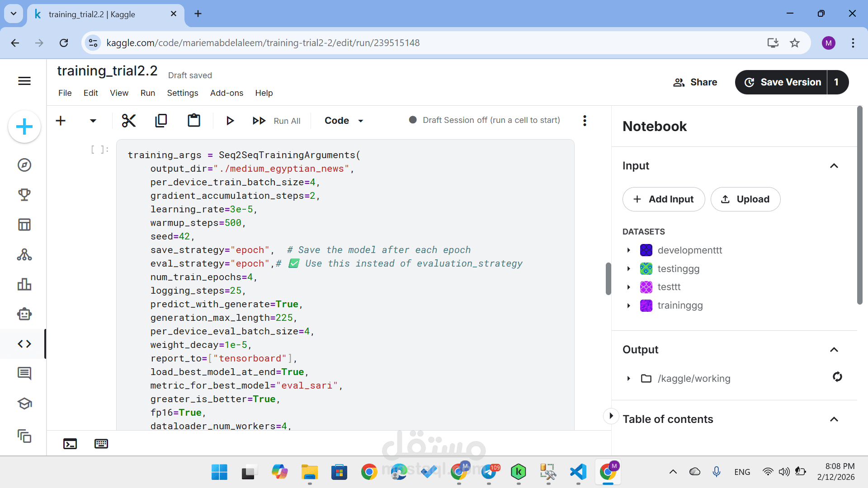The image size is (868, 488).
Task: Open the Run menu
Action: coord(147,93)
